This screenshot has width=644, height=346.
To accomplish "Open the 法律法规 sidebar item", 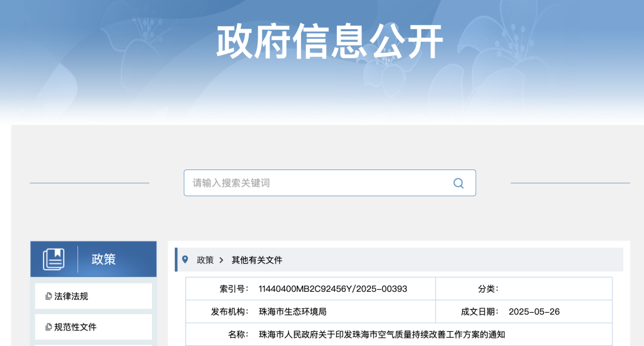I will tap(71, 296).
